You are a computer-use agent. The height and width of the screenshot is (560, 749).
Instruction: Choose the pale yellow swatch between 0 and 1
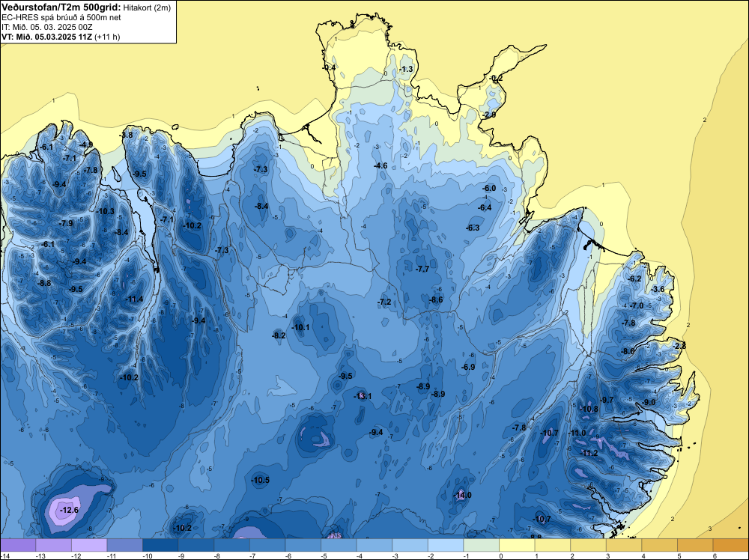point(517,545)
